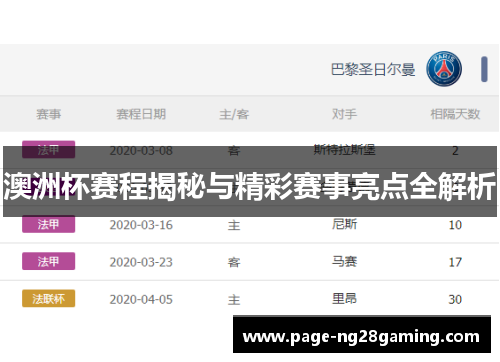Click the days value 17

[455, 262]
